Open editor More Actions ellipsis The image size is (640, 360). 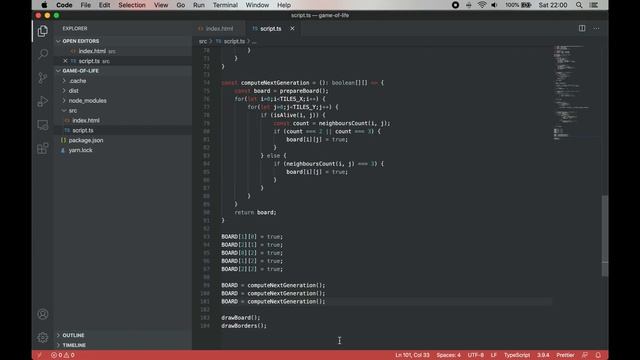[x=596, y=28]
